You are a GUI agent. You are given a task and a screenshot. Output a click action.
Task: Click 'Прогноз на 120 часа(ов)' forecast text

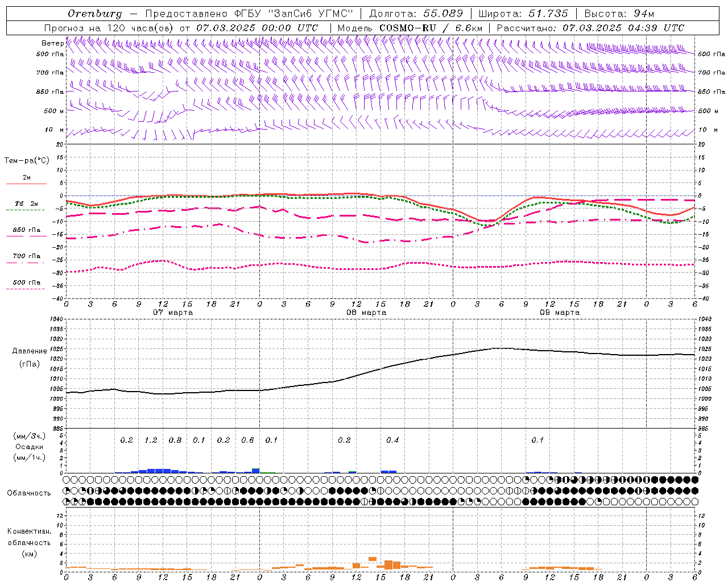110,28
